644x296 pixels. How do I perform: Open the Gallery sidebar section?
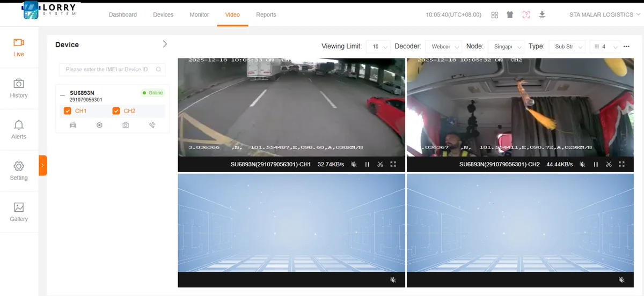click(x=19, y=212)
